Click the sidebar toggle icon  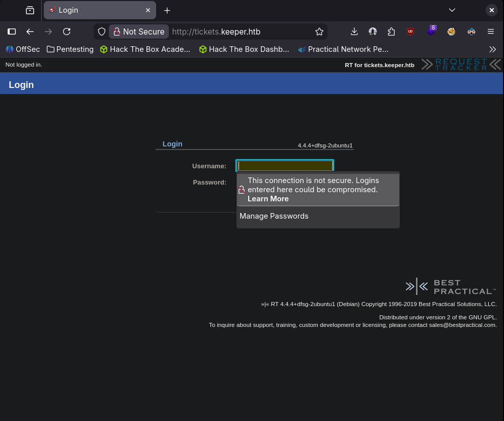coord(12,32)
